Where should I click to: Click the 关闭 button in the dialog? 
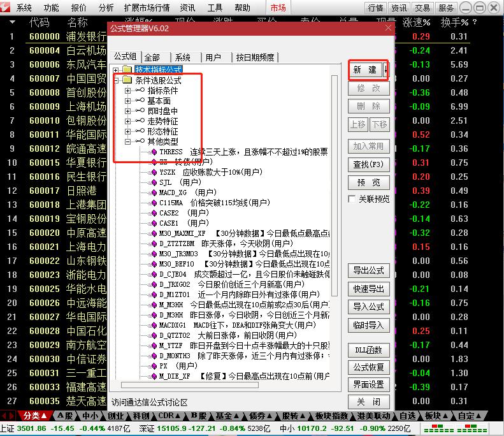(x=369, y=402)
